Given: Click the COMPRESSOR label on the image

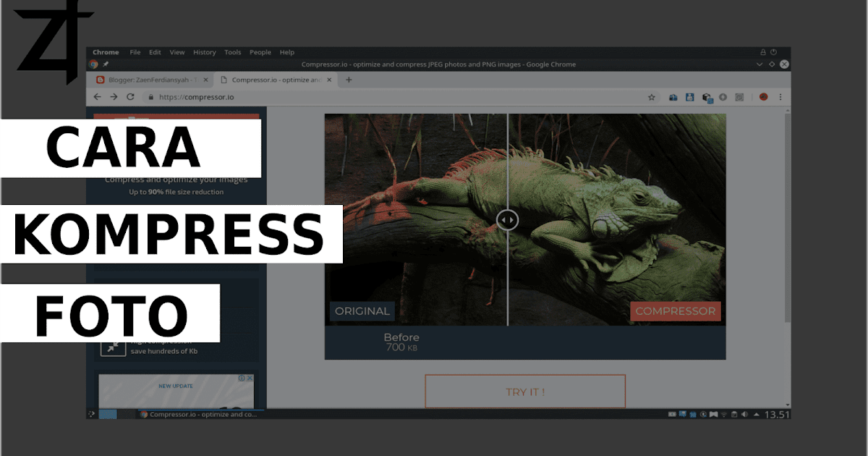Looking at the screenshot, I should coord(676,311).
